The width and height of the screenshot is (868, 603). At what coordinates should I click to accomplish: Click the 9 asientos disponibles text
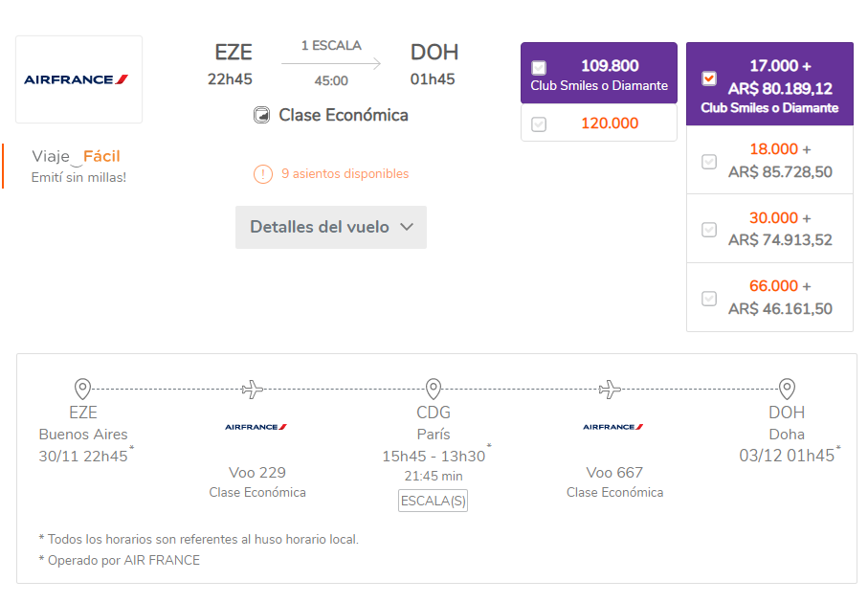[345, 174]
